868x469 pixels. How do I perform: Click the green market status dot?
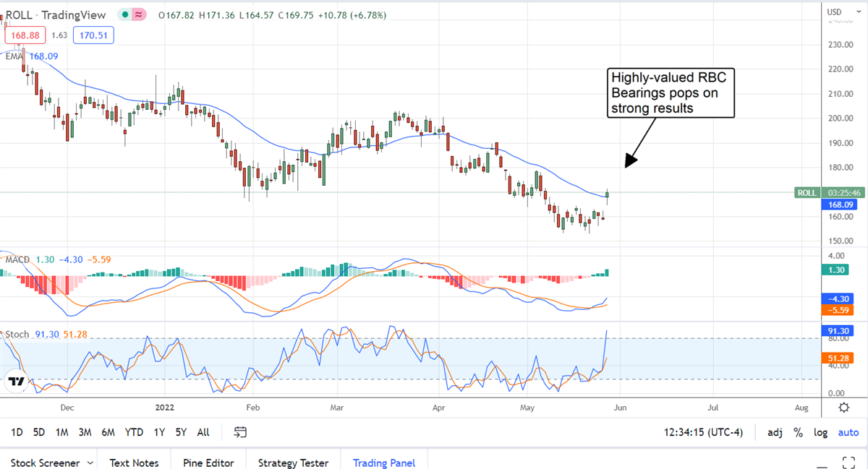(125, 14)
